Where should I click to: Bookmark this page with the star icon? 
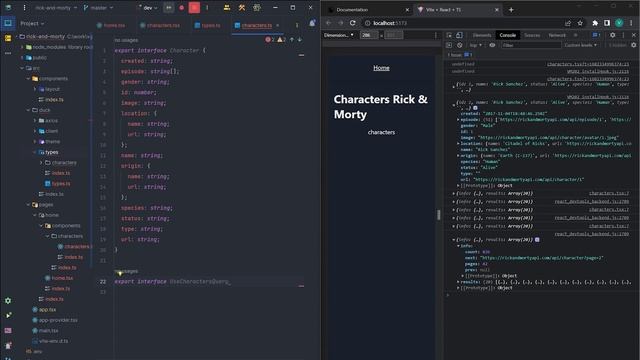point(580,23)
